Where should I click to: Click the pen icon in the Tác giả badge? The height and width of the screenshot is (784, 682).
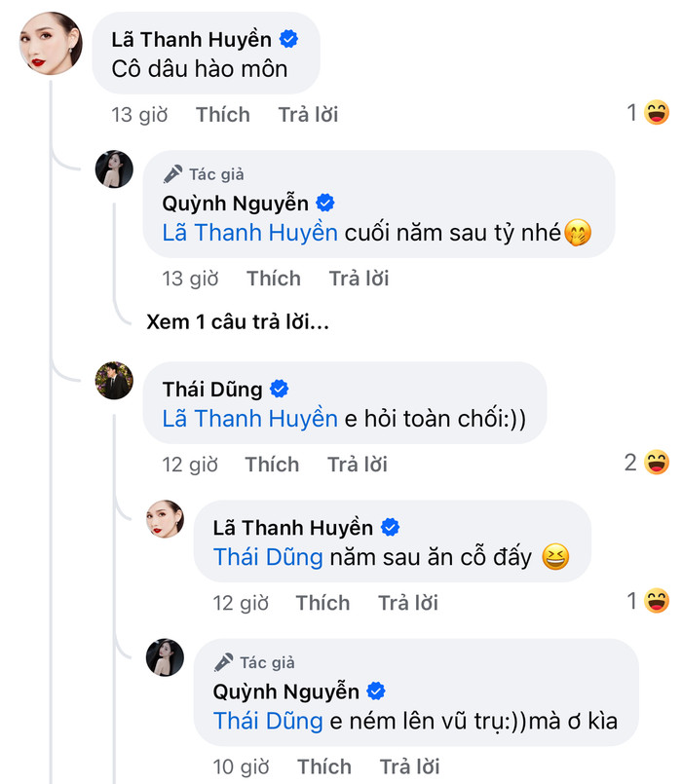point(173,173)
